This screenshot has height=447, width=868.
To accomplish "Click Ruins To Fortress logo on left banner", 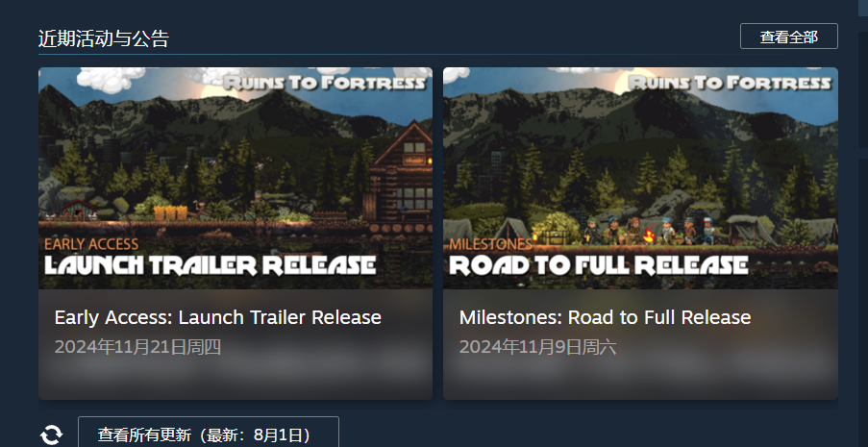I will point(325,83).
